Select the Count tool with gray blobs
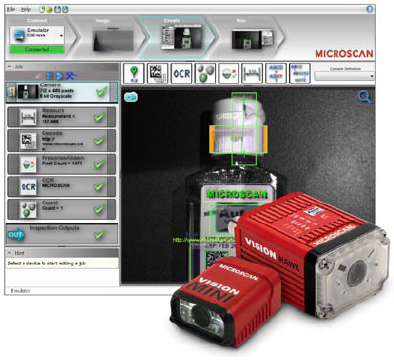This screenshot has width=394, height=360. click(205, 73)
